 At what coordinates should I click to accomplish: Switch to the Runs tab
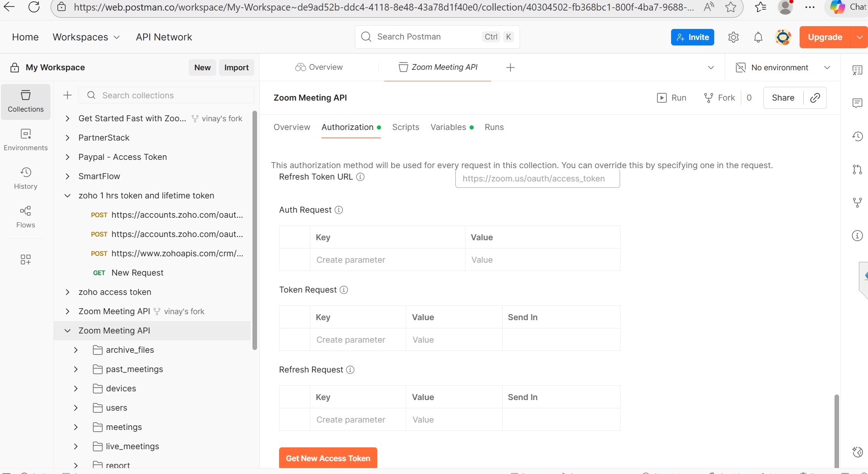pos(494,127)
